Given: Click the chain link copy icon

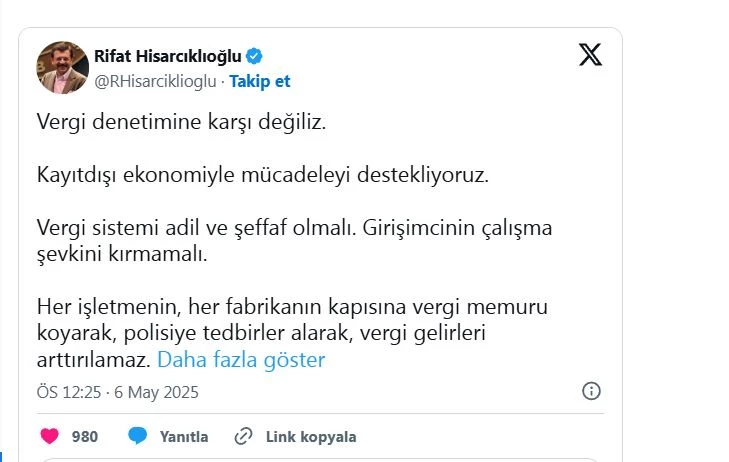Looking at the screenshot, I should [x=243, y=436].
